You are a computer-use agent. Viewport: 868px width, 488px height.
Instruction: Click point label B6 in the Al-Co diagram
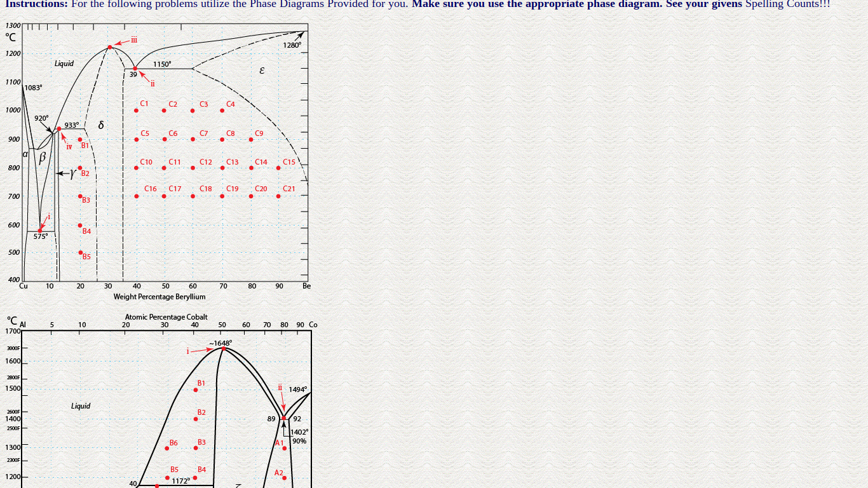point(173,443)
